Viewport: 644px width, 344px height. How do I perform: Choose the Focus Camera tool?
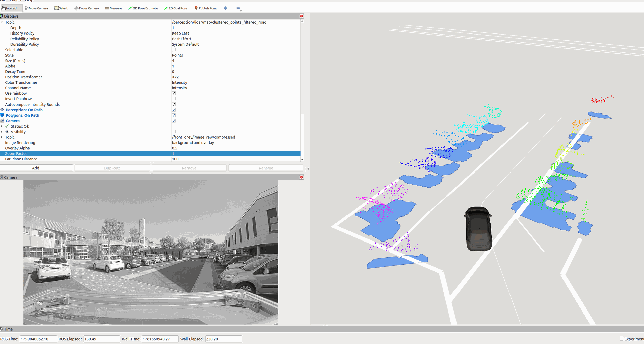tap(87, 8)
